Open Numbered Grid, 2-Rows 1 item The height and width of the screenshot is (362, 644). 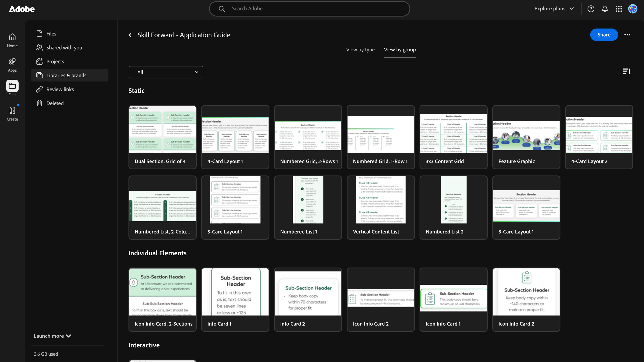coord(308,137)
